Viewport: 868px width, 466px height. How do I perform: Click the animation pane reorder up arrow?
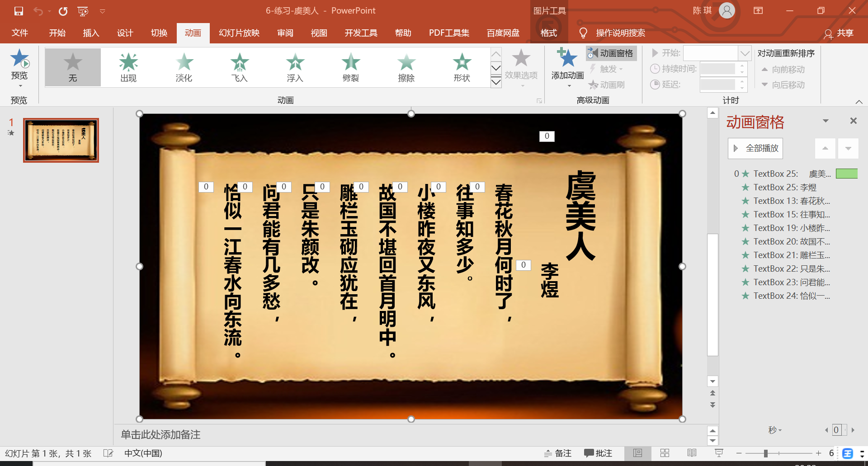point(825,148)
